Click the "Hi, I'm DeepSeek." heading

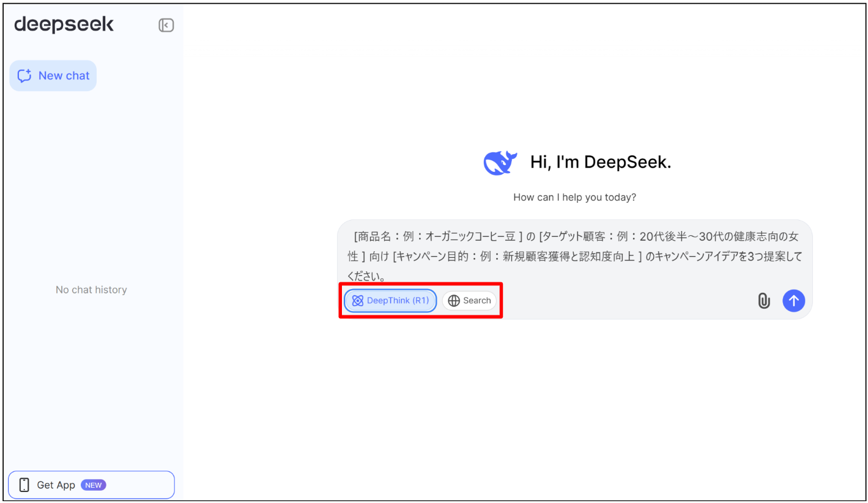point(601,162)
